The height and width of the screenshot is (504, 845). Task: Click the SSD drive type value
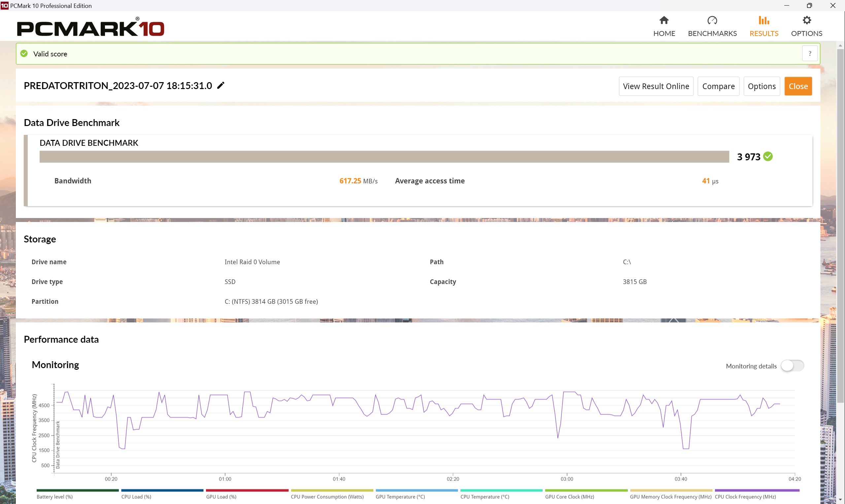click(x=230, y=282)
